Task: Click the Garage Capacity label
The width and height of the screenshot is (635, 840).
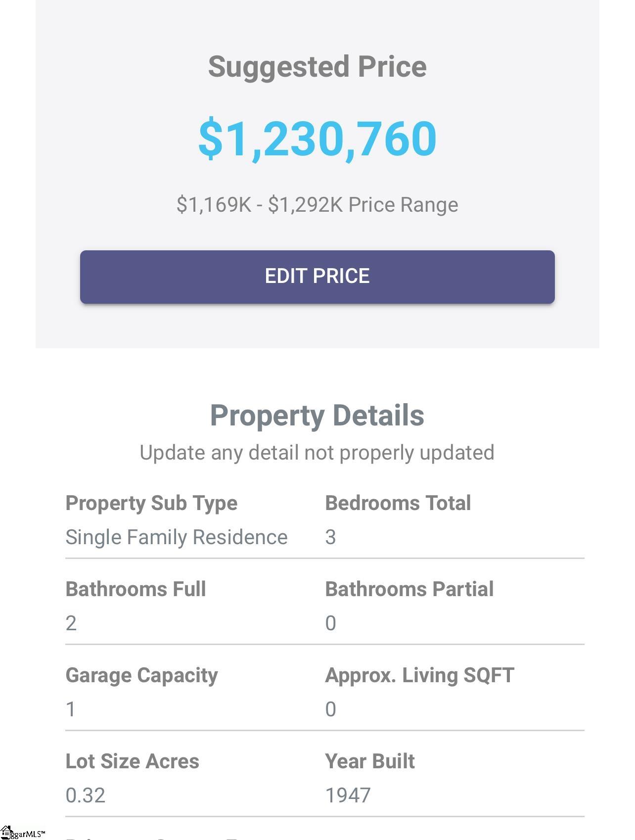Action: click(x=141, y=676)
